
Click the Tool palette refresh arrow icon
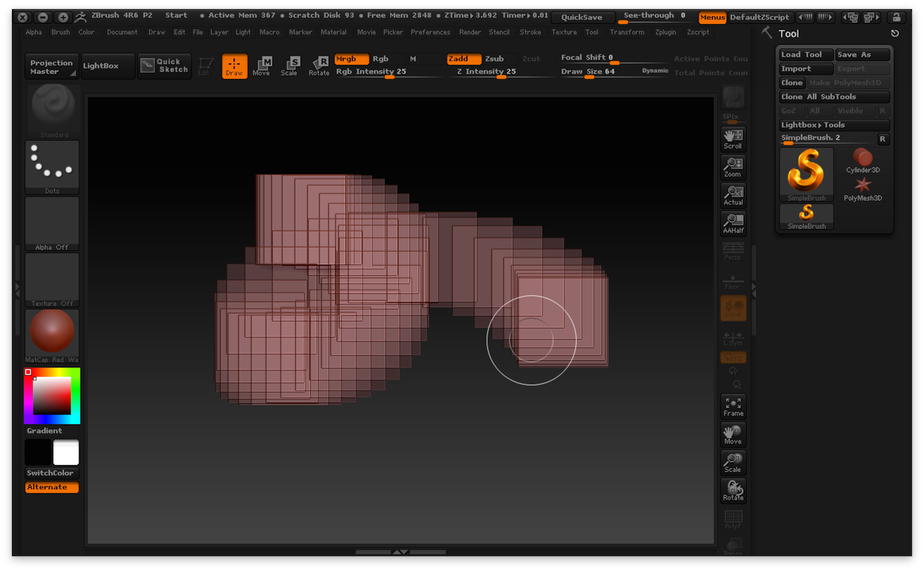[894, 33]
